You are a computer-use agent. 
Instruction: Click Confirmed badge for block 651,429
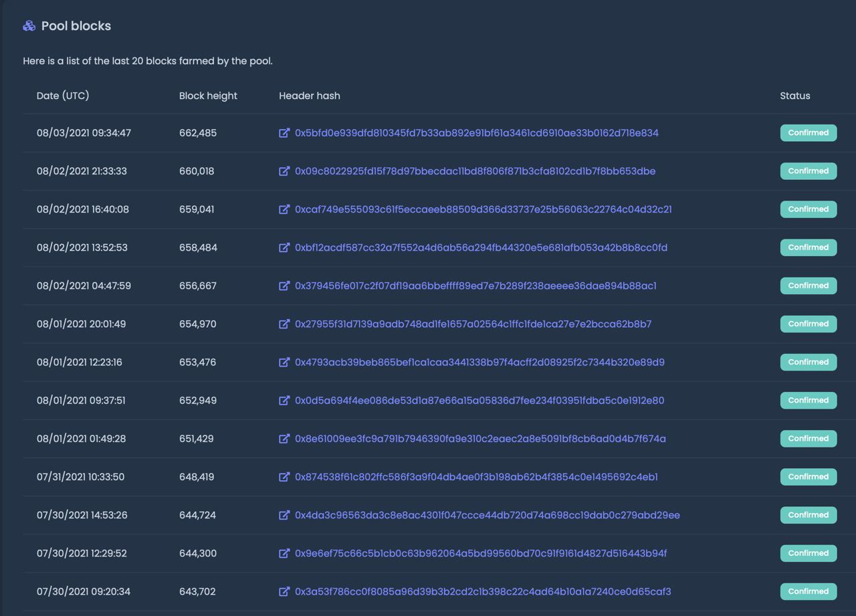[x=809, y=438]
